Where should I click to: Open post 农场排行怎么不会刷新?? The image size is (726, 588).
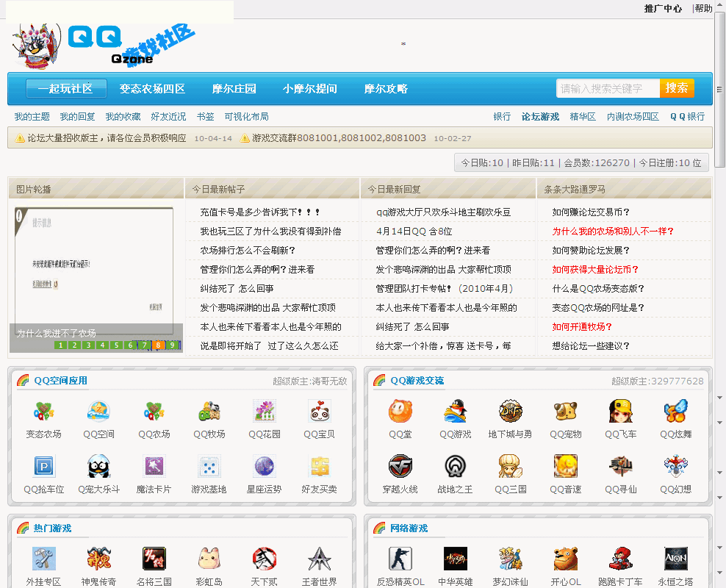coord(248,251)
